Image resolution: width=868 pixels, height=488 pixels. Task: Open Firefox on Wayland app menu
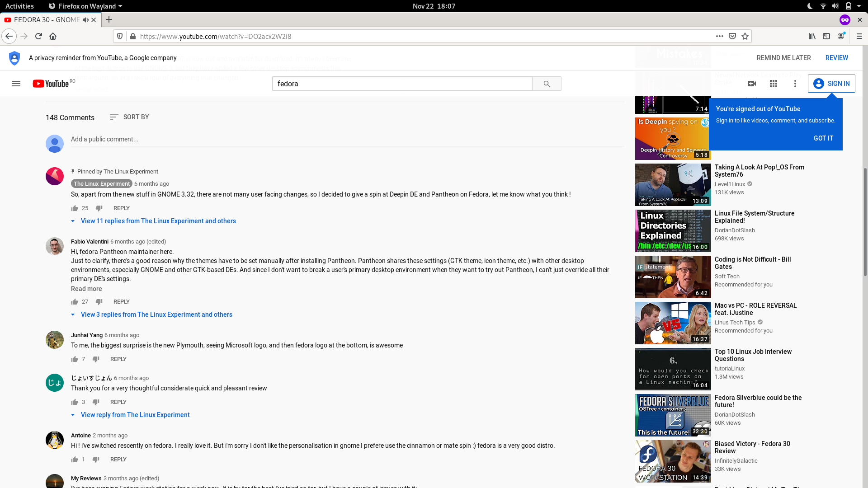click(x=85, y=6)
